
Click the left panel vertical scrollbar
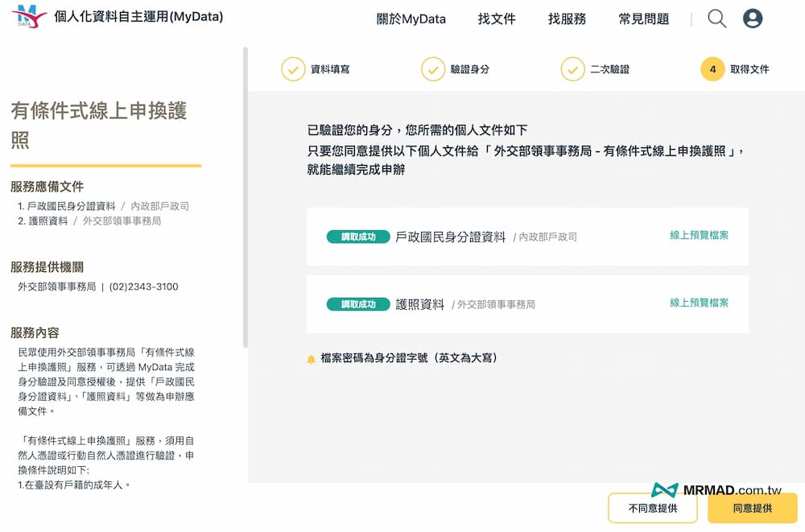pyautogui.click(x=245, y=193)
